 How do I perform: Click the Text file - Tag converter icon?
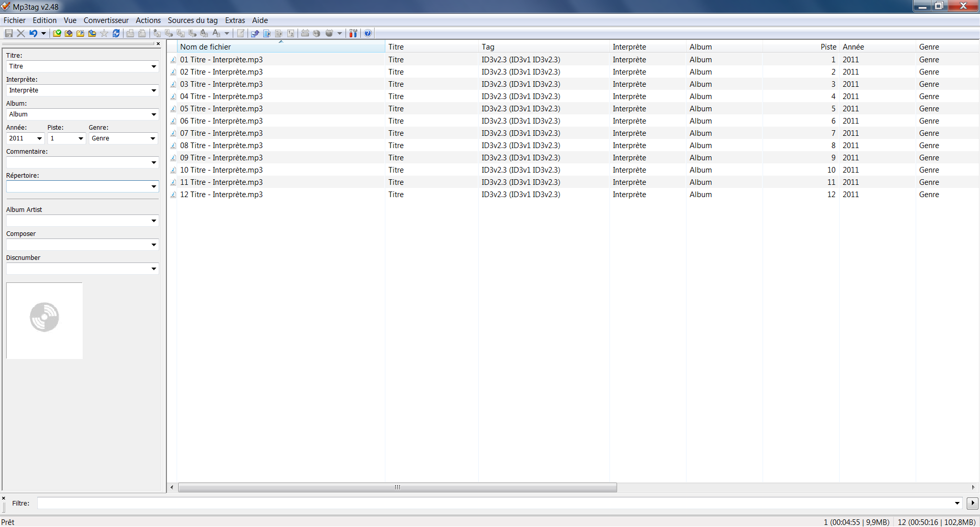point(192,33)
